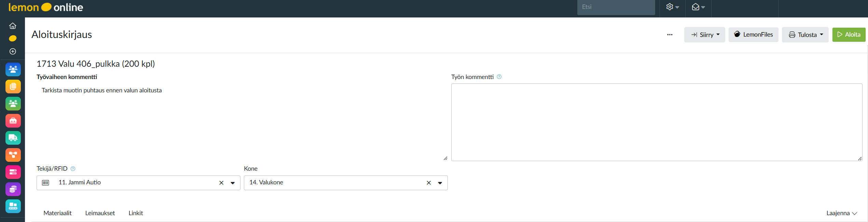Click the plus circle icon in sidebar

[x=13, y=51]
